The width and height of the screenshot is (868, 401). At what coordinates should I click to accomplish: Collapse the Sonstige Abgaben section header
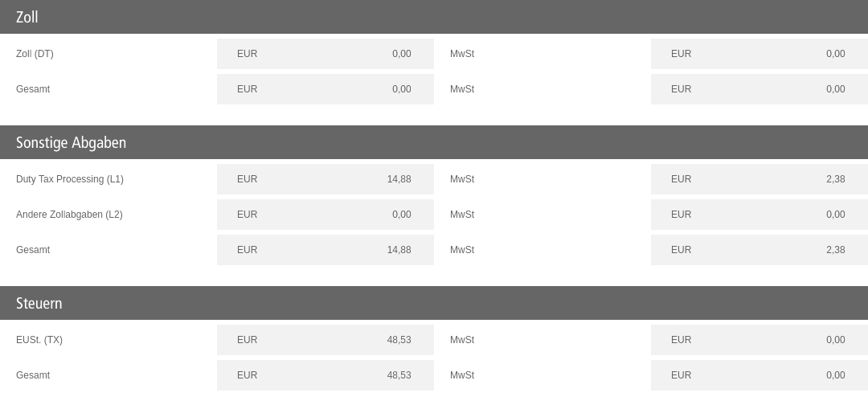coord(434,142)
